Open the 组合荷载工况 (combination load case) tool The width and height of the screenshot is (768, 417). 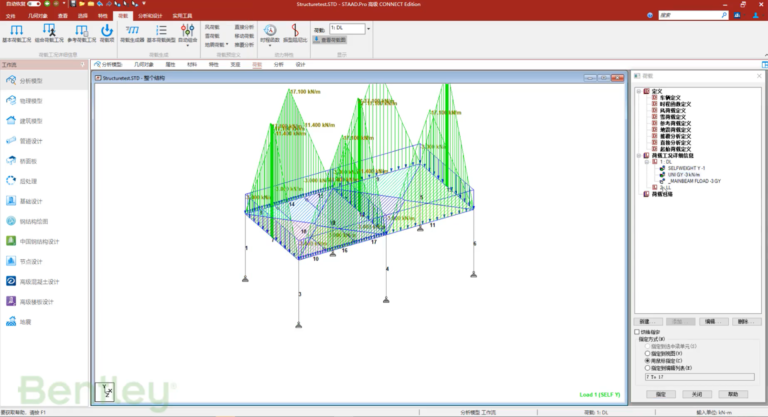pyautogui.click(x=49, y=33)
